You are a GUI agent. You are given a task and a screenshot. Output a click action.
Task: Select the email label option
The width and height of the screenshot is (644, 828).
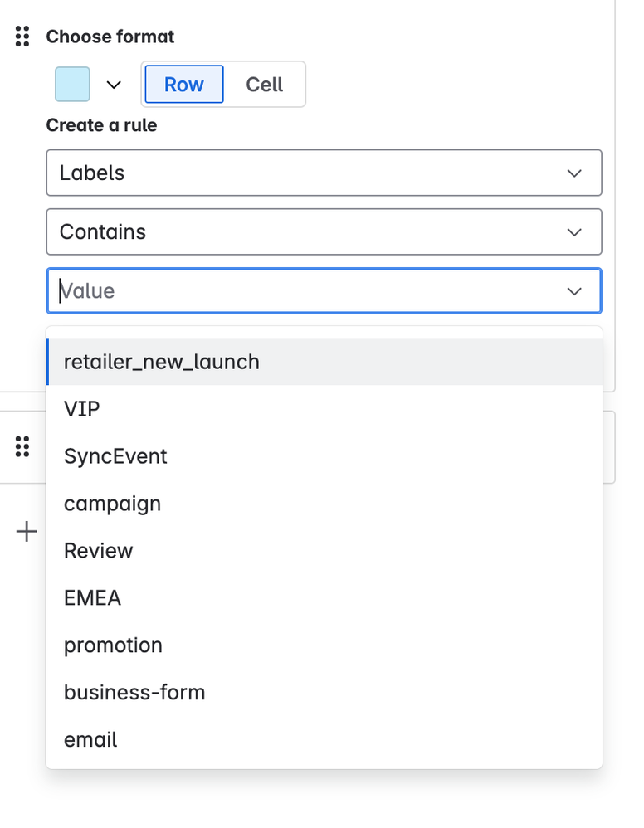tap(90, 740)
